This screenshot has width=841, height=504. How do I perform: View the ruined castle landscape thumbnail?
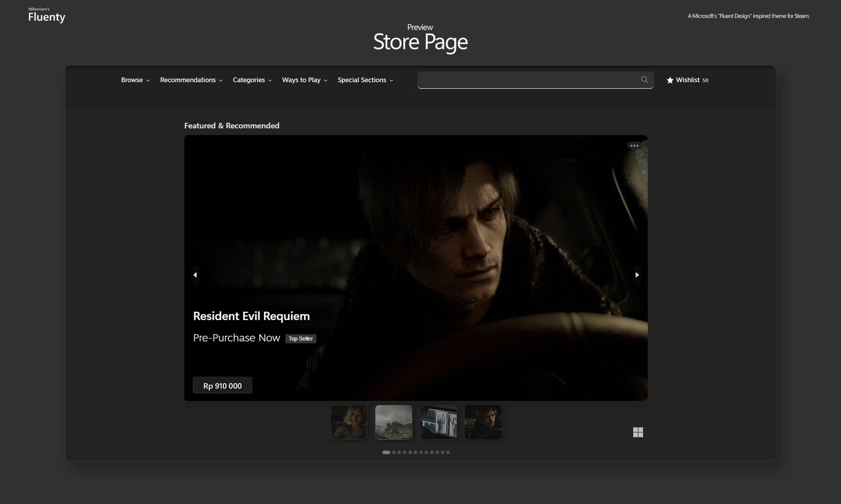[x=393, y=422]
